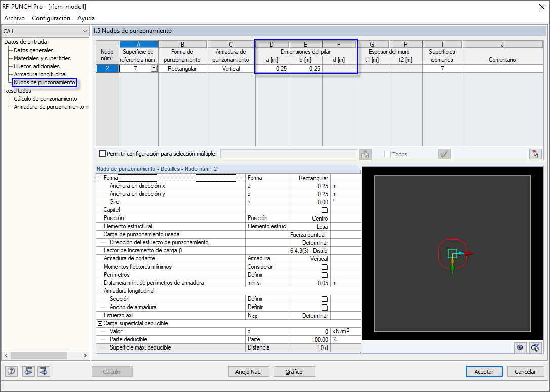Click the Parte deducible 100.00 value

point(309,339)
